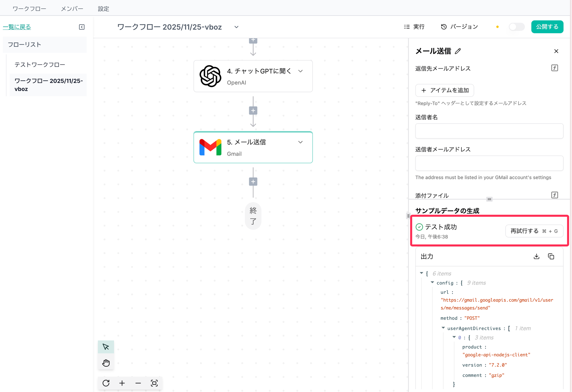Viewport: 572px width, 392px height.
Task: Expand the チャットGPTに聞く step chevron
Action: tap(301, 71)
